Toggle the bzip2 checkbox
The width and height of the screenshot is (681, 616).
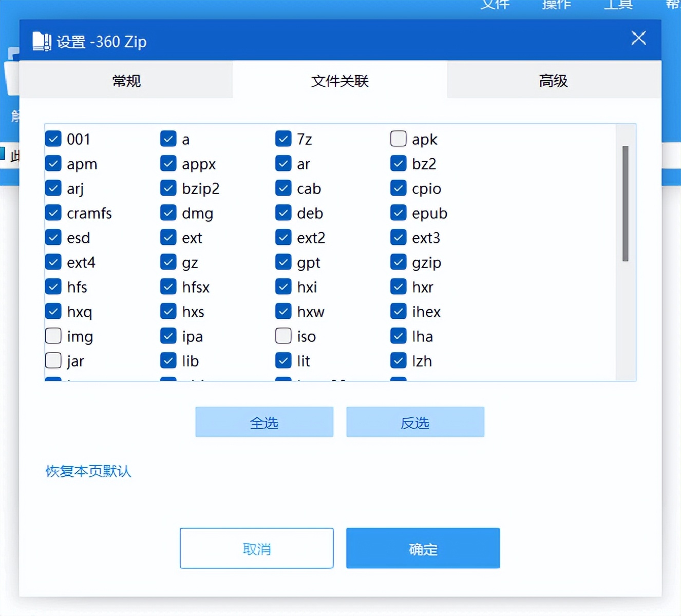[x=168, y=188]
